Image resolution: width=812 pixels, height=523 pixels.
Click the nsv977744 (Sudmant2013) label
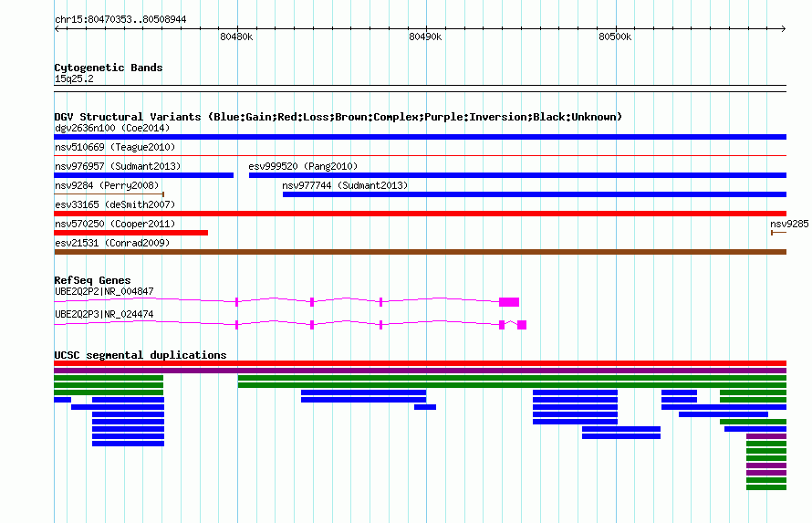click(x=345, y=185)
